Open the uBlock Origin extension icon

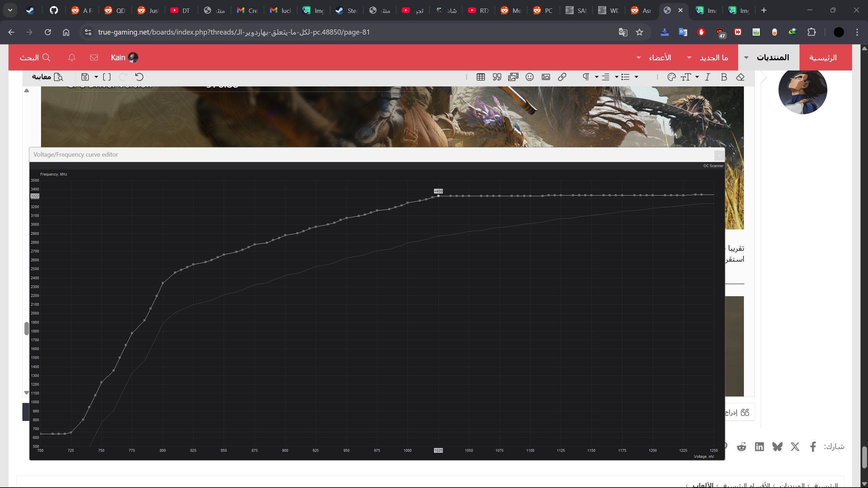[x=720, y=33]
